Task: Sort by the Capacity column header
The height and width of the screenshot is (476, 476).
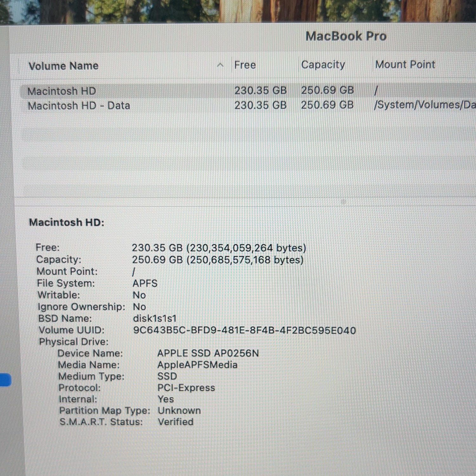Action: point(323,65)
